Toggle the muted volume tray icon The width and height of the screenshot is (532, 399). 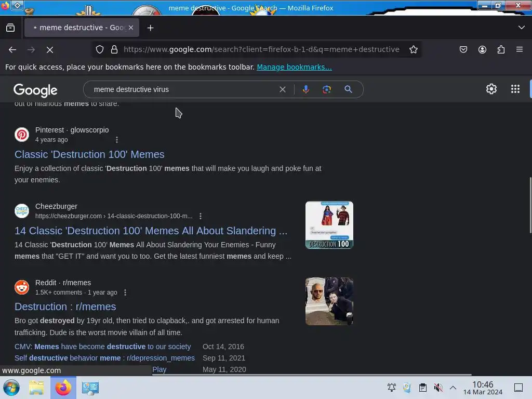(x=438, y=388)
